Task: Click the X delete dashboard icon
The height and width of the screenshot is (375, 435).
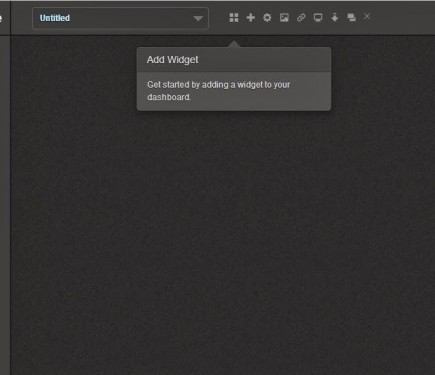Action: click(x=367, y=17)
